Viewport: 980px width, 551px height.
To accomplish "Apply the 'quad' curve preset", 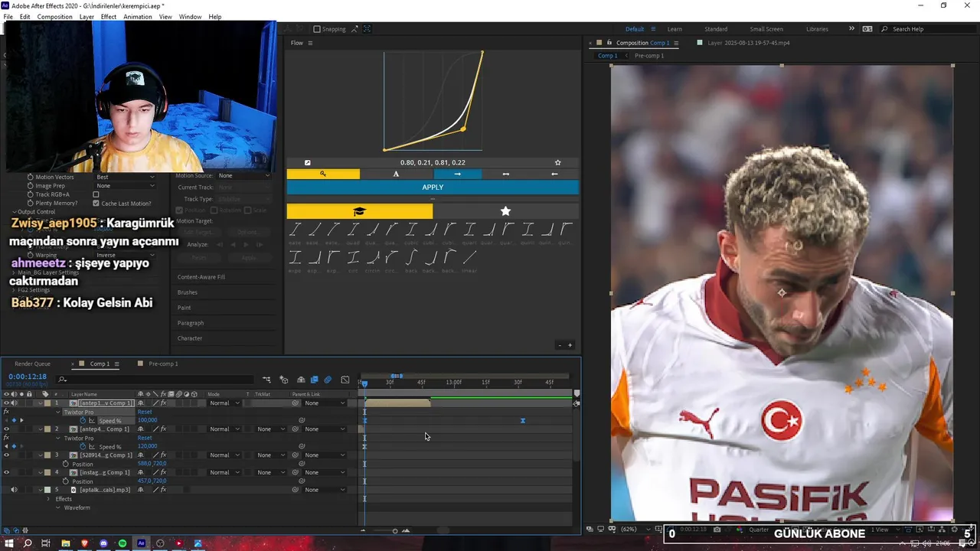I will pos(352,230).
